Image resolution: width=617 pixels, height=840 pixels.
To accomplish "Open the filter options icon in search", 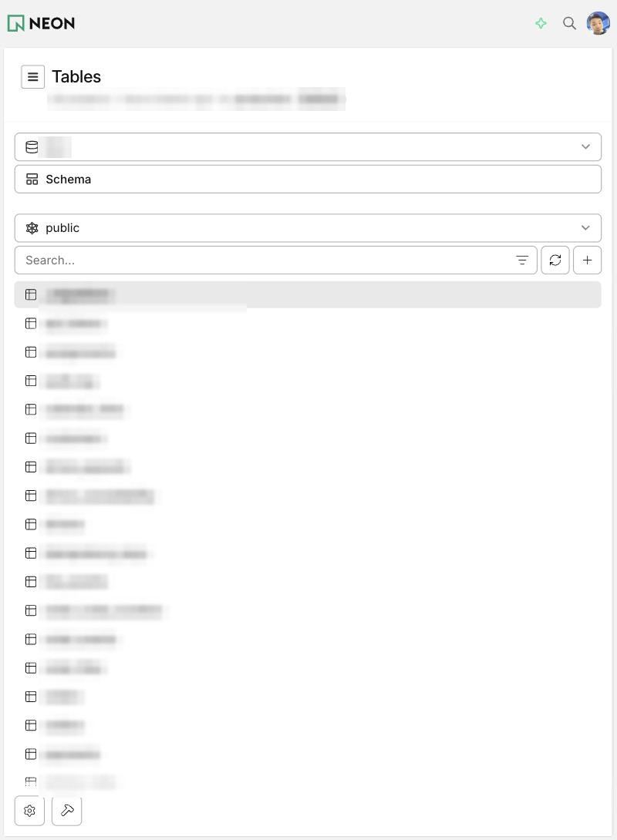I will 522,260.
